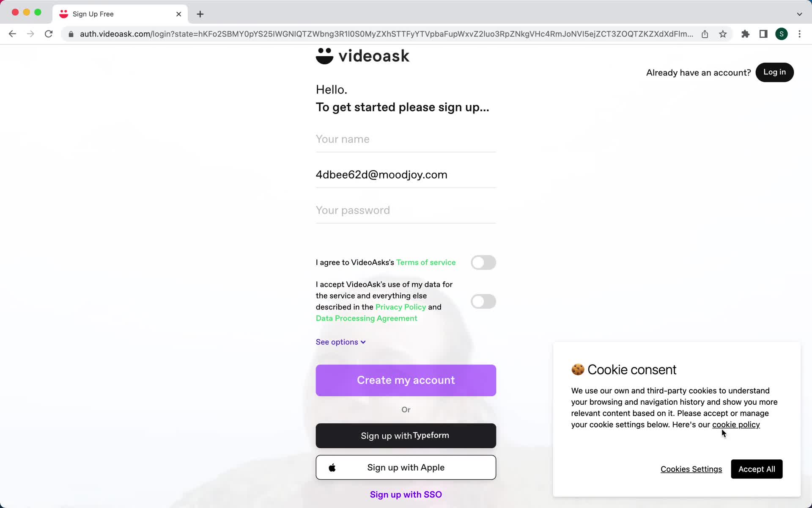Click Sign up with SSO link
Viewport: 812px width, 508px height.
click(x=406, y=494)
